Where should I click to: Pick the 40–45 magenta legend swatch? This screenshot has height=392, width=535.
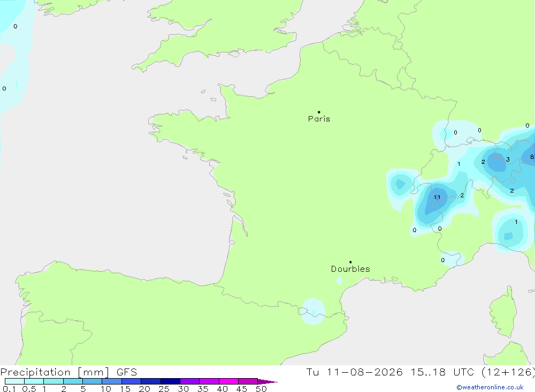point(228,381)
